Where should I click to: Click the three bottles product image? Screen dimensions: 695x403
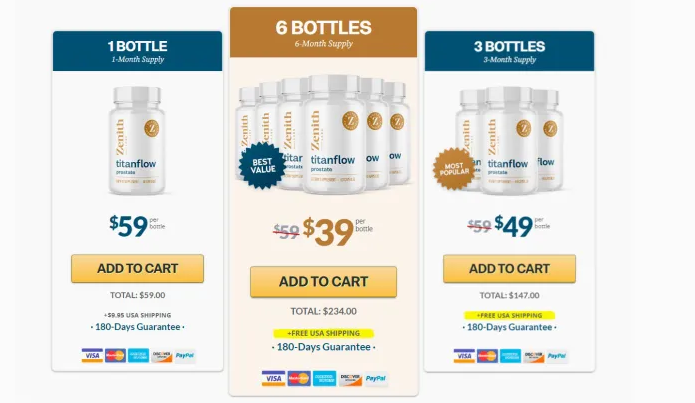click(509, 141)
